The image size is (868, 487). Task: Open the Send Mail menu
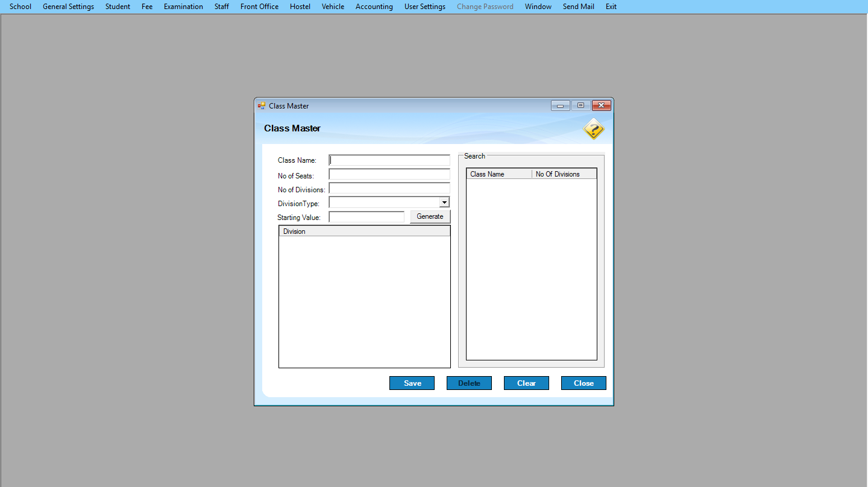tap(578, 7)
